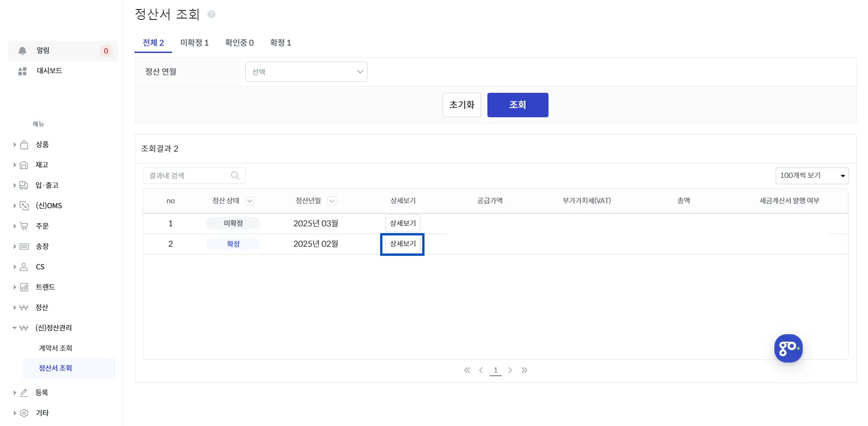This screenshot has width=868, height=426.
Task: Collapse the (신)정산관리 menu arrow
Action: [x=14, y=328]
